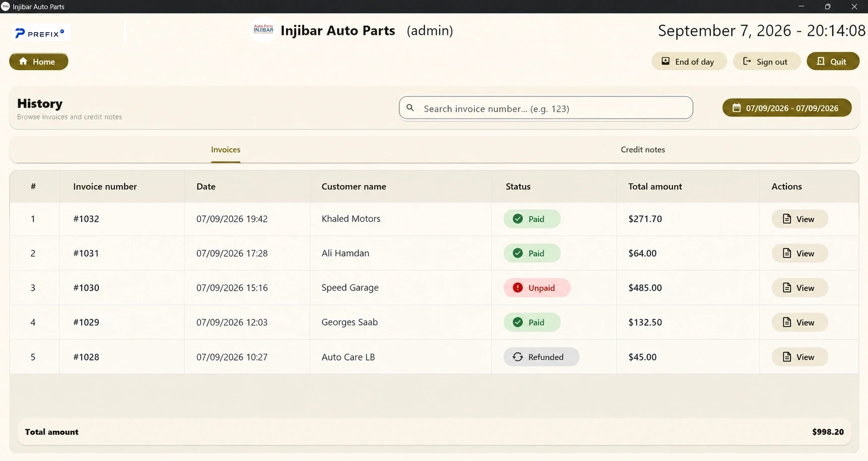This screenshot has height=461, width=868.
Task: Focus the invoice number search field
Action: coord(546,108)
